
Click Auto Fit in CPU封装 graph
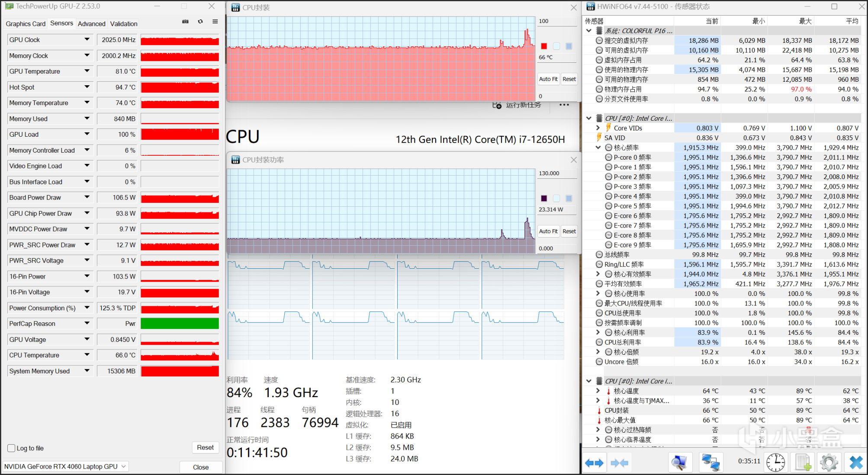[x=548, y=79]
